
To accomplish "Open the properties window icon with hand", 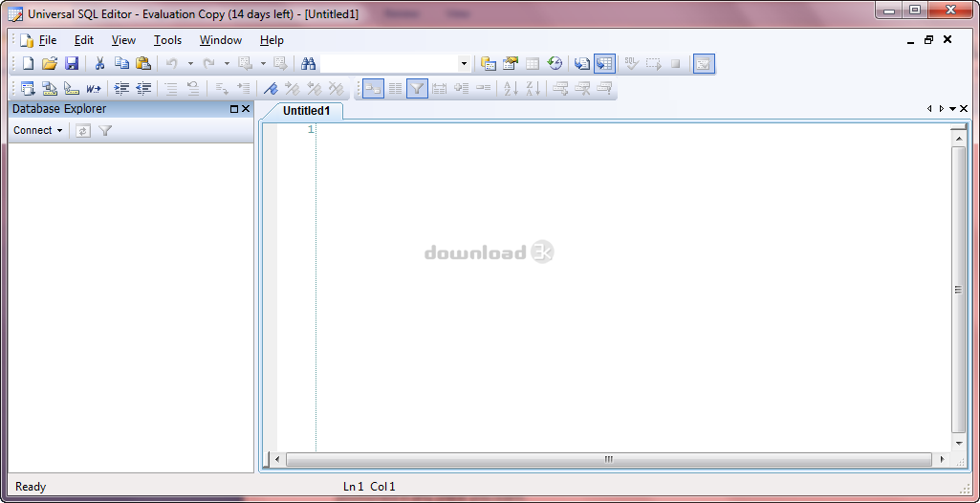I will (511, 63).
